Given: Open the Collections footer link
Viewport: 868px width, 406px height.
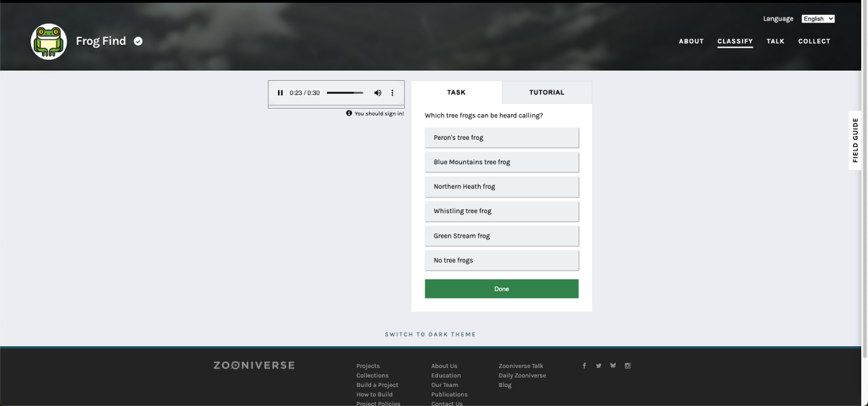Looking at the screenshot, I should (373, 375).
